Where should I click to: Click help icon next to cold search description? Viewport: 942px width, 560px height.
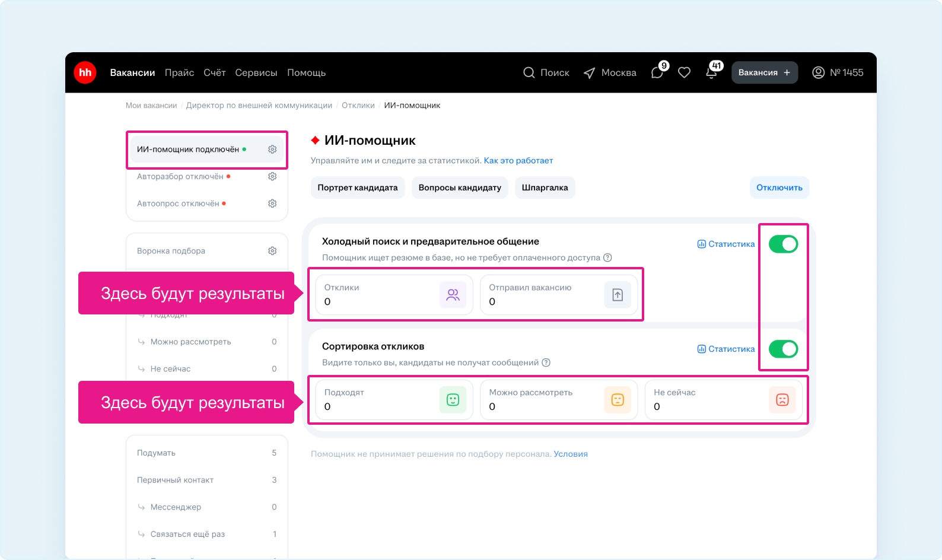pyautogui.click(x=607, y=257)
